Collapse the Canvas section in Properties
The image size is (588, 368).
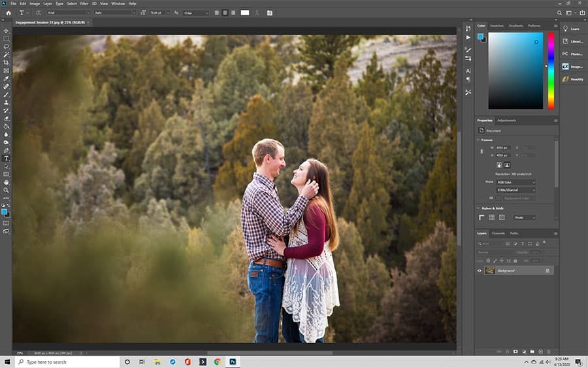pos(479,139)
